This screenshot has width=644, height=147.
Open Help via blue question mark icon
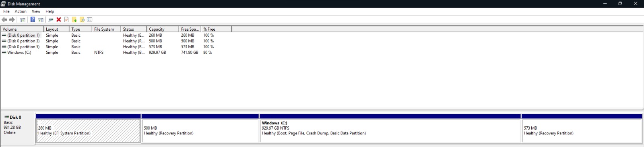pyautogui.click(x=33, y=19)
